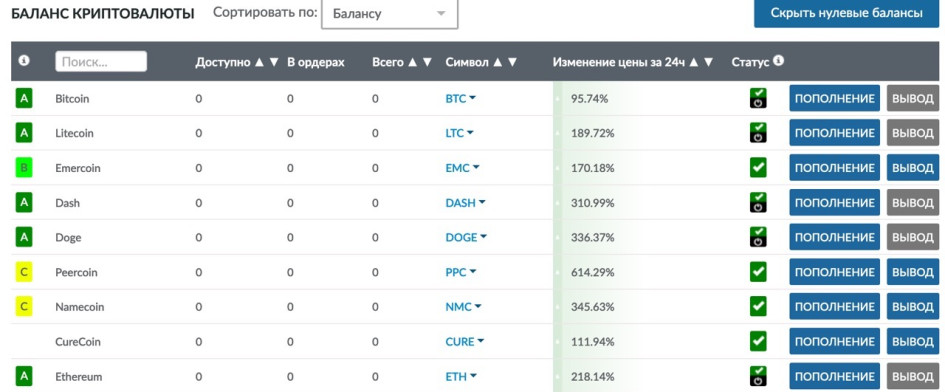Click Namecoin green checkmark status icon
The width and height of the screenshot is (945, 392).
[758, 307]
